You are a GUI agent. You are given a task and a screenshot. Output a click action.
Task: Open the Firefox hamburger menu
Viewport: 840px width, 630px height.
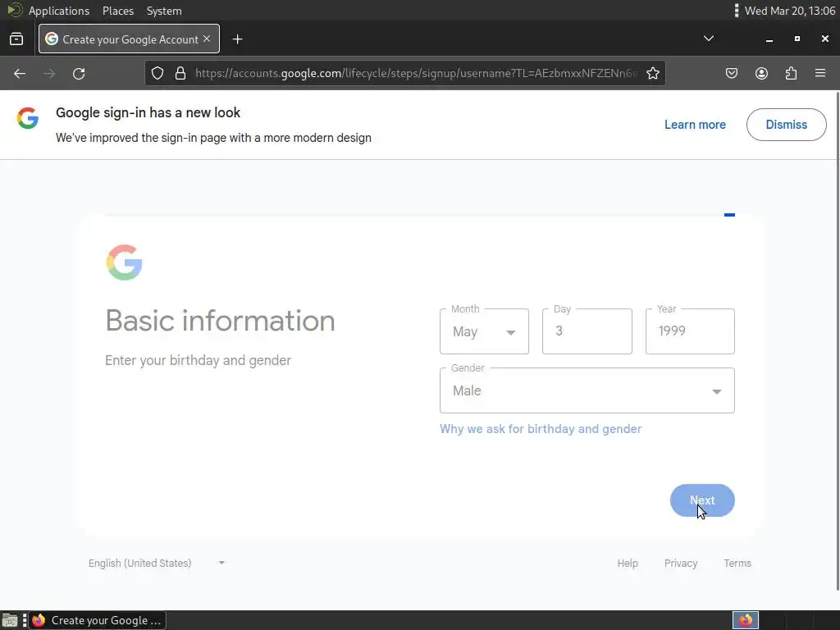[820, 73]
